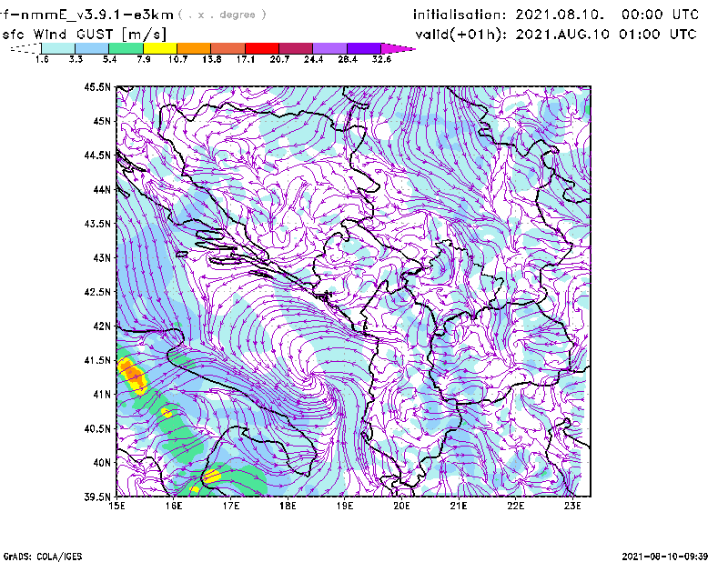Click the '40.5N' latitude label

97,428
